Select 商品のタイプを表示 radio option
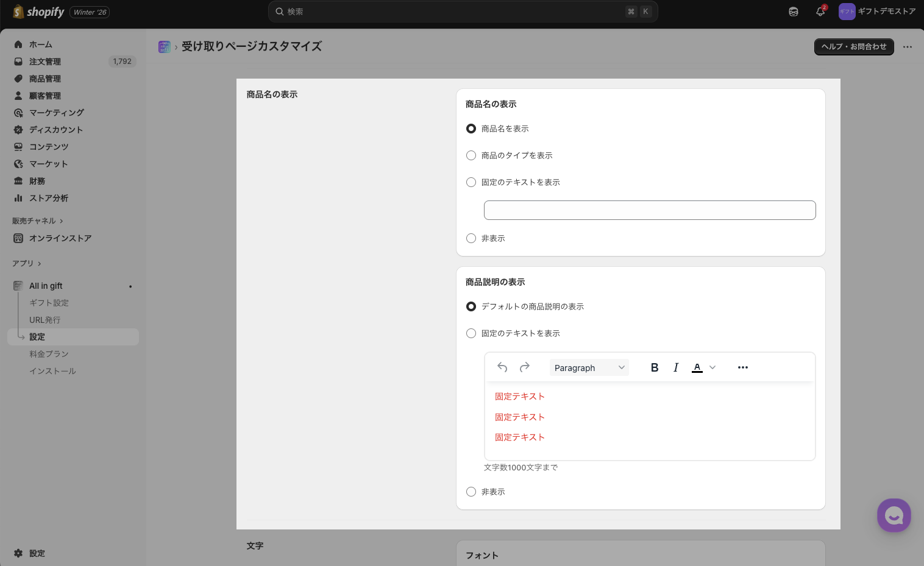The height and width of the screenshot is (566, 924). coord(471,155)
